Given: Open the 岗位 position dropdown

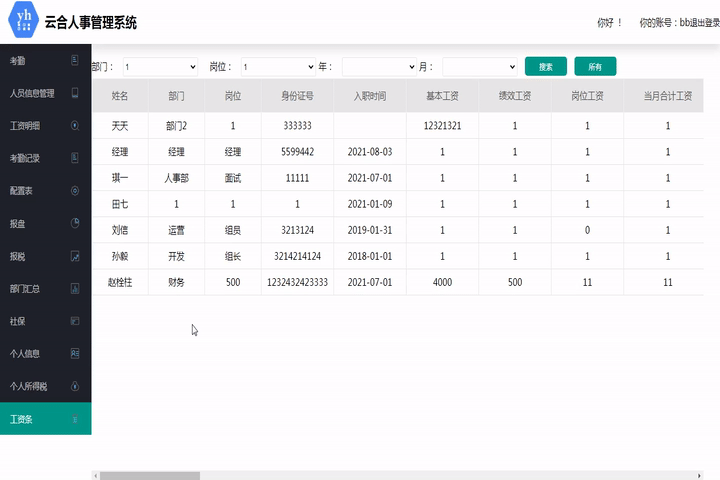Looking at the screenshot, I should pyautogui.click(x=277, y=67).
